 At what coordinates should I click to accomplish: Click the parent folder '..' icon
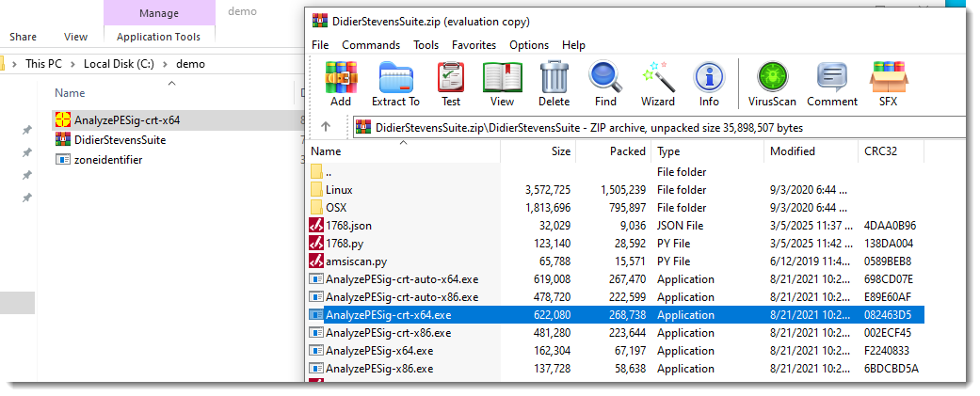point(316,171)
